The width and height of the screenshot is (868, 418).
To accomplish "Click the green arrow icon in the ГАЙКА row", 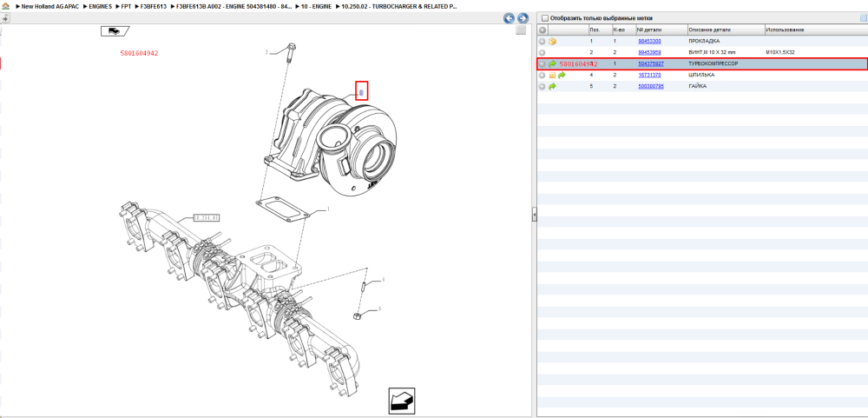I will tap(552, 87).
